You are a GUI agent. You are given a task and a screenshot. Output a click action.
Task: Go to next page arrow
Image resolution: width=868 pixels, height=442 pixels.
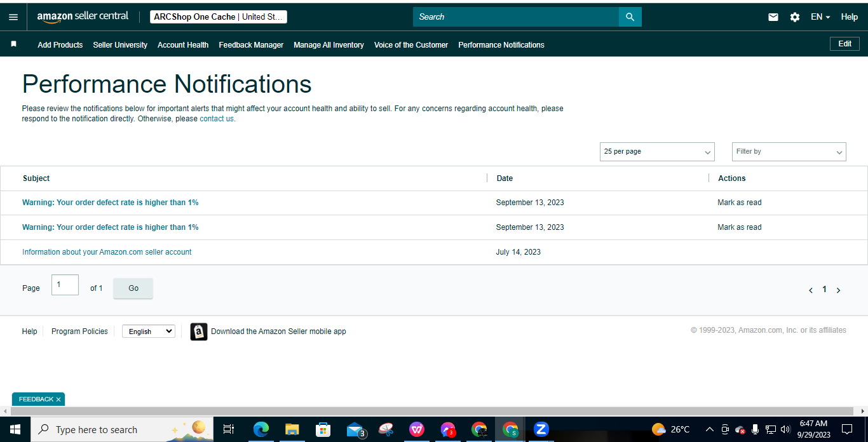(x=838, y=290)
